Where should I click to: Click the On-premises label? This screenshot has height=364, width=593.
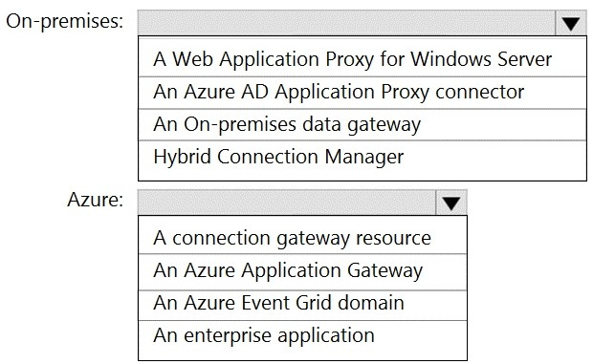click(x=65, y=21)
